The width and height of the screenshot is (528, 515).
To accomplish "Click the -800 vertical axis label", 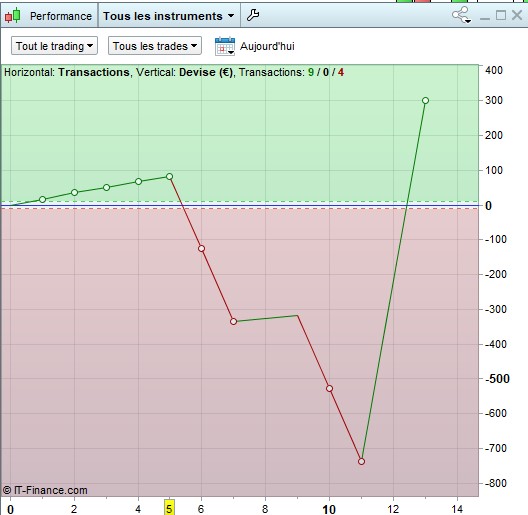I will coord(496,483).
